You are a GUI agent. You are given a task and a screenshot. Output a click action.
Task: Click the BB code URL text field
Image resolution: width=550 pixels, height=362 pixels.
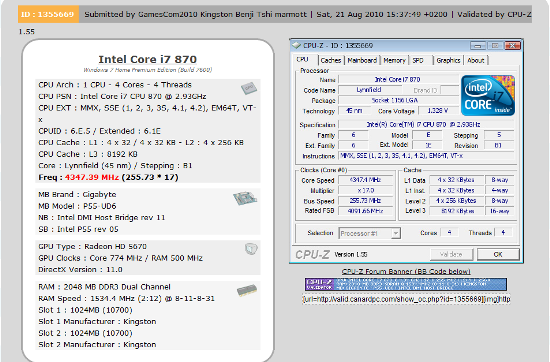tap(406, 299)
